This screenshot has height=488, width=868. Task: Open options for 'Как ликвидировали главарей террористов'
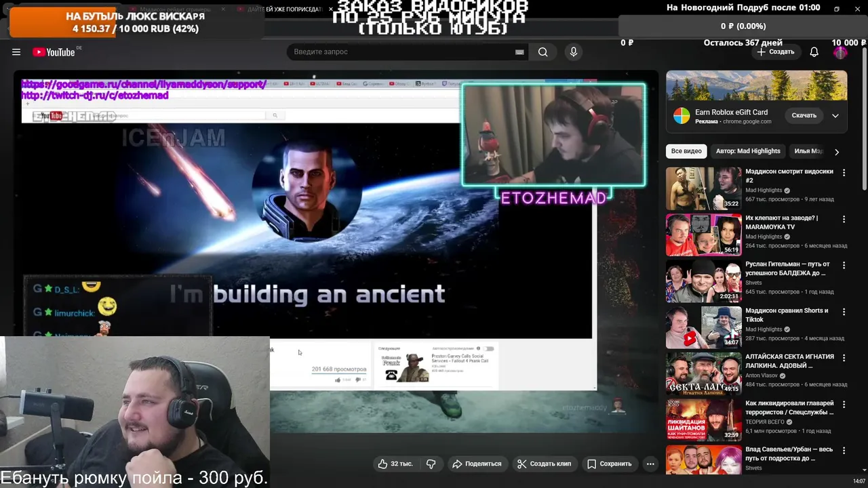[844, 404]
